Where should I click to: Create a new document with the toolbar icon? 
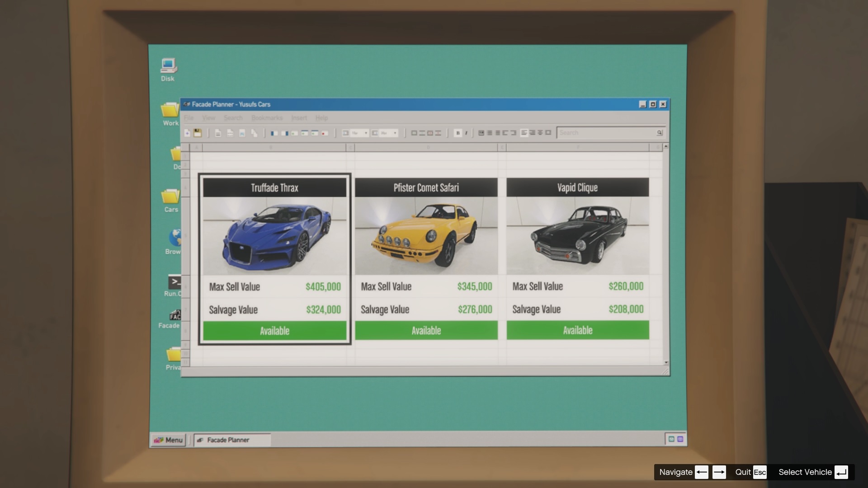187,133
